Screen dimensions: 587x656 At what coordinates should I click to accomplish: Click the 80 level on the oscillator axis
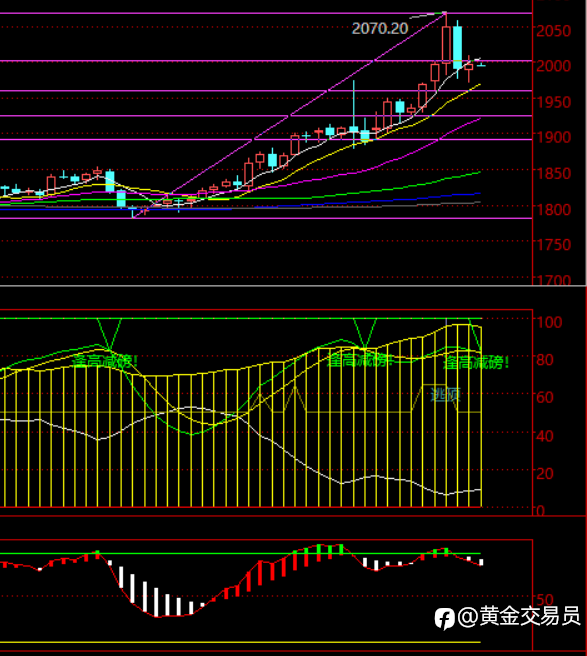pyautogui.click(x=545, y=360)
